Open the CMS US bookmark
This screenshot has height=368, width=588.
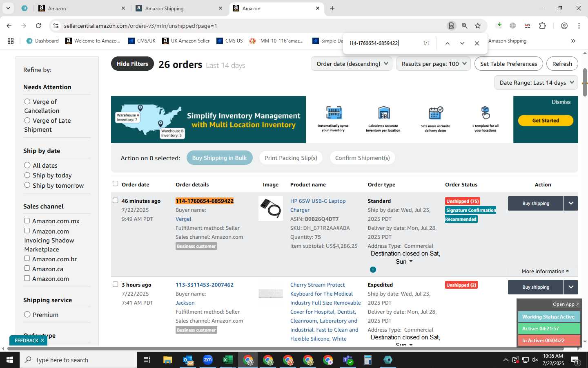click(229, 41)
